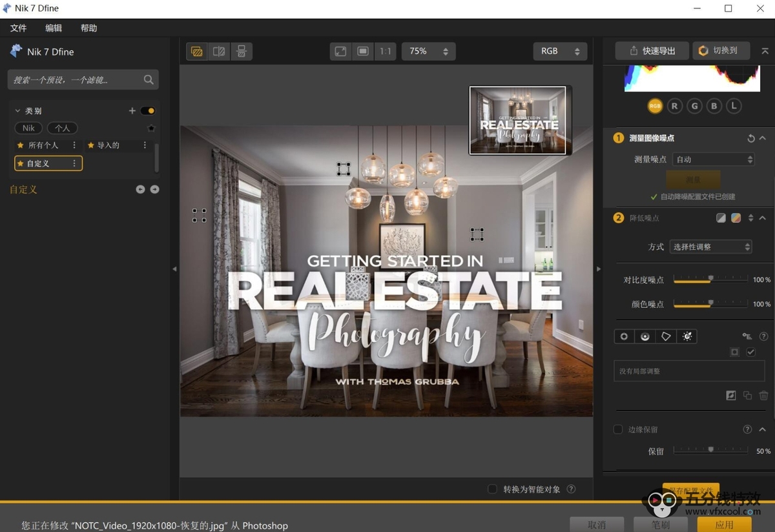Select the 个人 category tab

(62, 128)
